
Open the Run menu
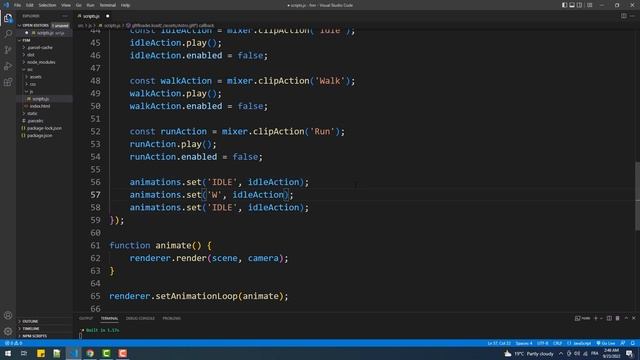(90, 5)
